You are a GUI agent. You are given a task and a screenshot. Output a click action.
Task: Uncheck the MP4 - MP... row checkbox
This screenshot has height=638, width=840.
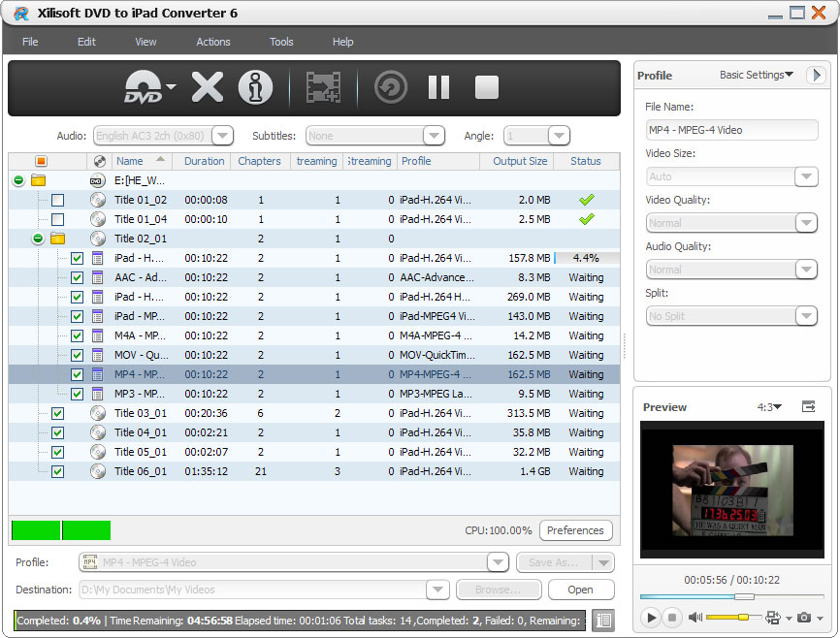pyautogui.click(x=78, y=374)
